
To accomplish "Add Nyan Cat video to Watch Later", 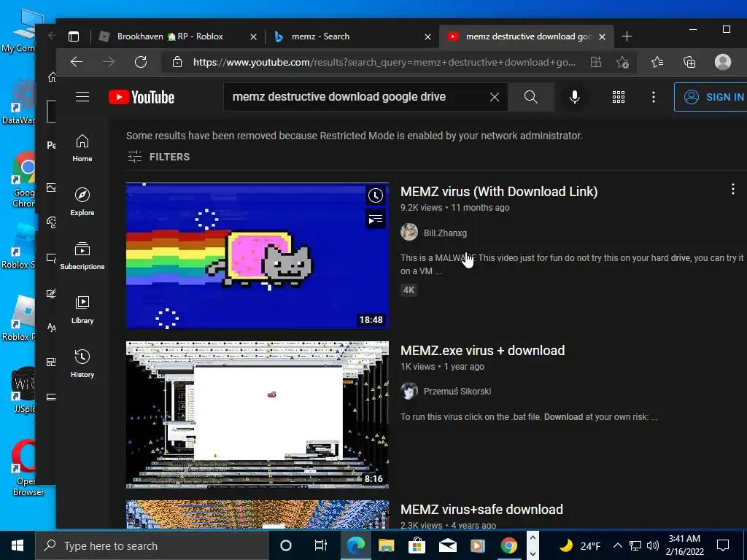I will point(376,195).
